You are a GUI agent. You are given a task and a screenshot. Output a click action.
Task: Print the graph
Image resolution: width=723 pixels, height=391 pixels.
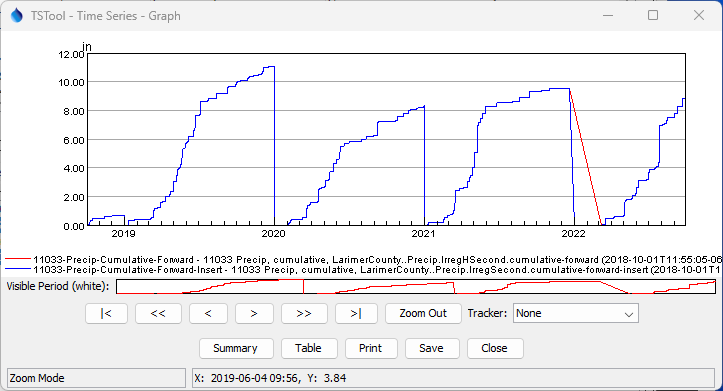pos(371,348)
